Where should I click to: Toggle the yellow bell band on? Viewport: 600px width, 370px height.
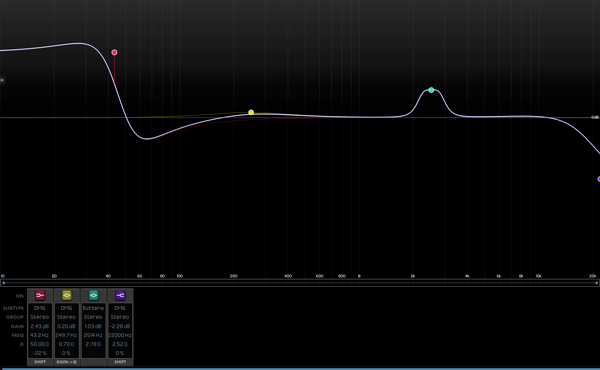click(67, 295)
